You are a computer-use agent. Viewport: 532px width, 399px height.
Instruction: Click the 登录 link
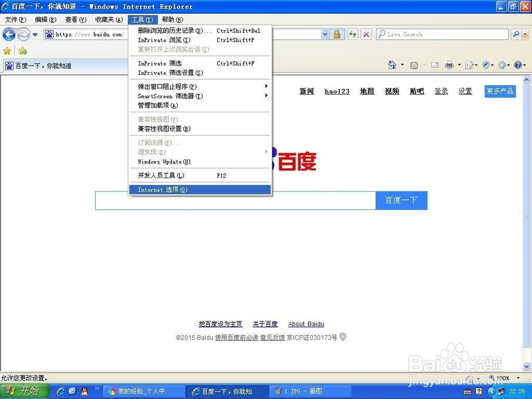pyautogui.click(x=442, y=92)
